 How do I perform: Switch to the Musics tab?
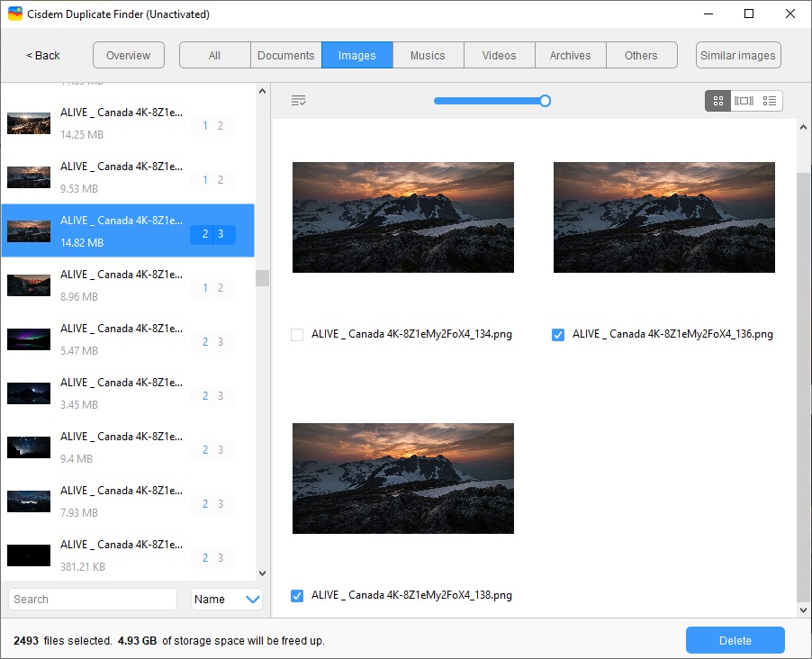tap(428, 55)
